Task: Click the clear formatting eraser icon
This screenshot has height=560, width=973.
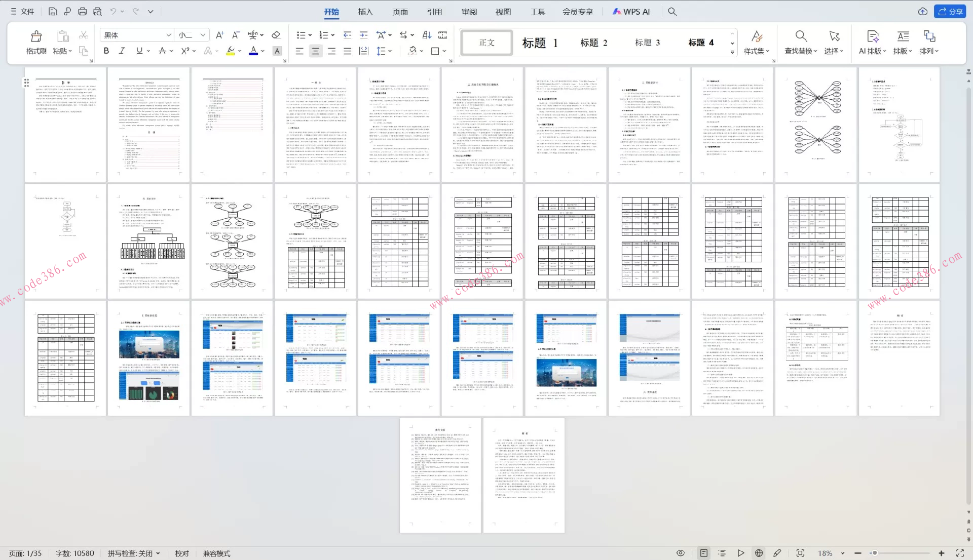Action: pyautogui.click(x=276, y=35)
